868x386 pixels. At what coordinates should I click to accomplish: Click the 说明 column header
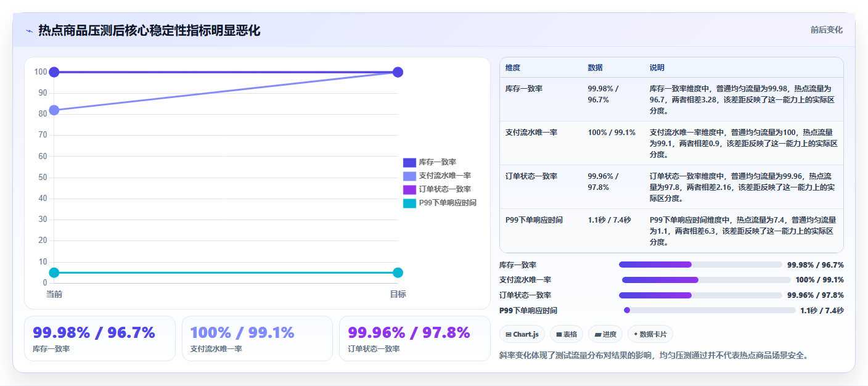[657, 68]
